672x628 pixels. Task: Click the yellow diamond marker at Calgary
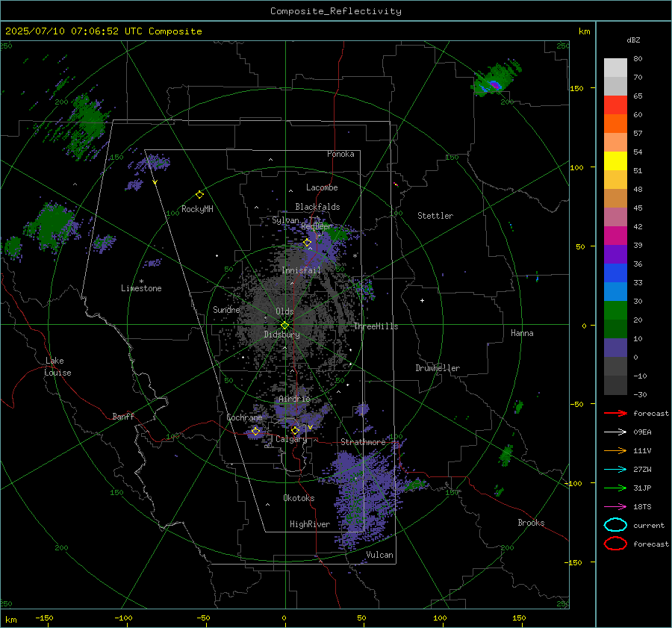pos(295,430)
